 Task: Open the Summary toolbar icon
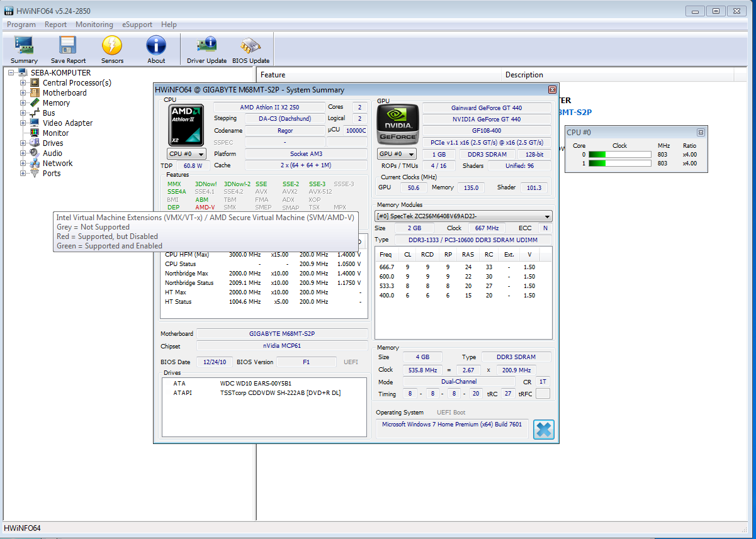click(x=24, y=50)
